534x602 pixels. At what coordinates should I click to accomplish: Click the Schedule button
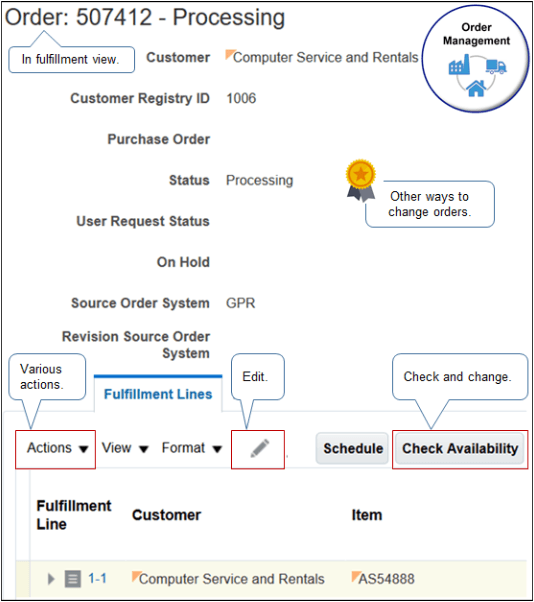[x=353, y=448]
